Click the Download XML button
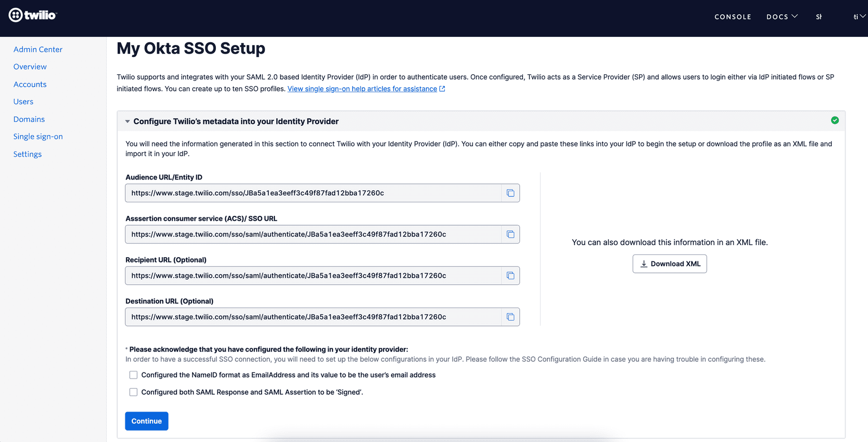 coord(669,264)
